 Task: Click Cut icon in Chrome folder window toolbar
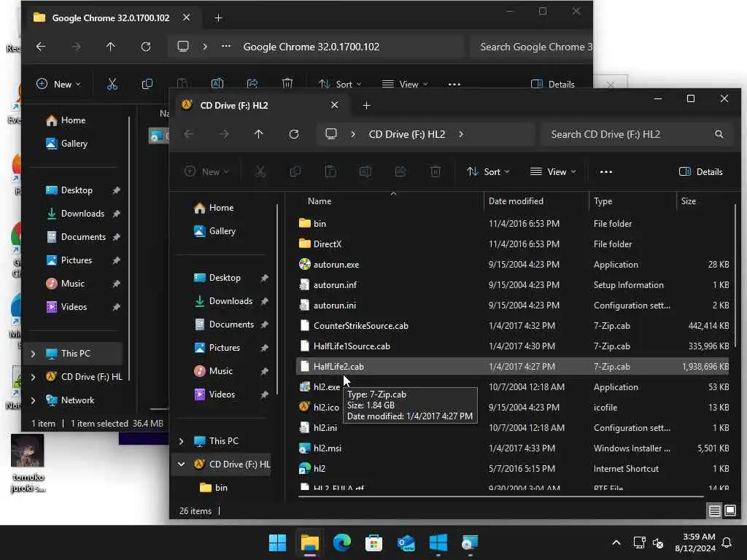pyautogui.click(x=112, y=85)
